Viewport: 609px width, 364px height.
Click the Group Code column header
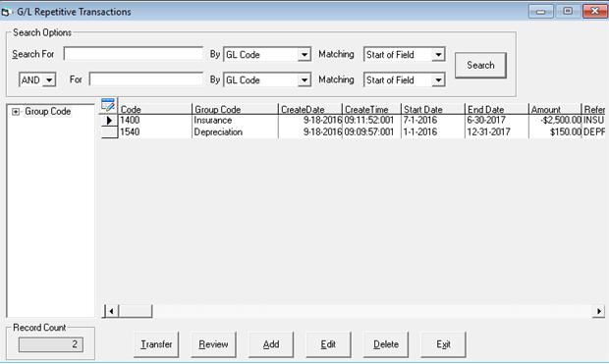[x=235, y=110]
